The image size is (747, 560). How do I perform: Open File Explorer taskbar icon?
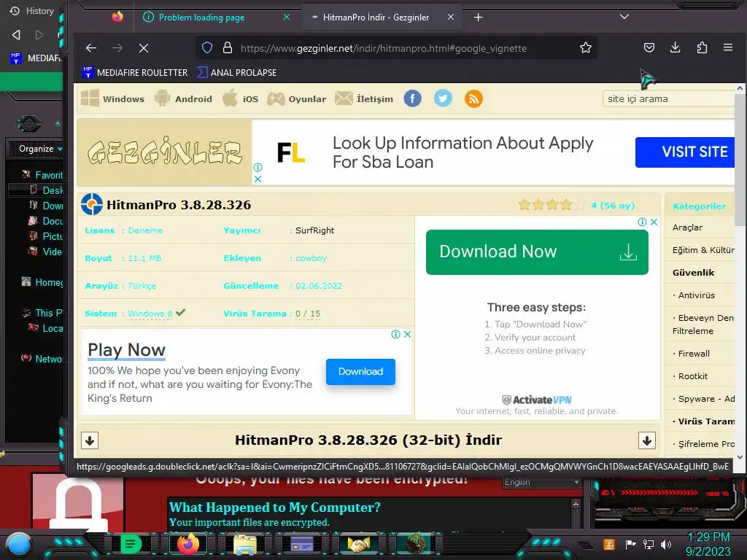(245, 544)
